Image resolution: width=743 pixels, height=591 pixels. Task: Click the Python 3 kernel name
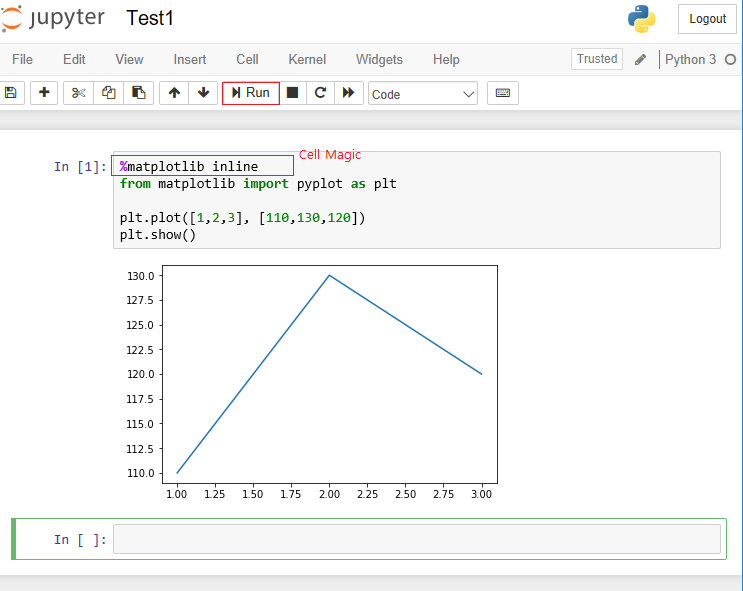tap(690, 59)
